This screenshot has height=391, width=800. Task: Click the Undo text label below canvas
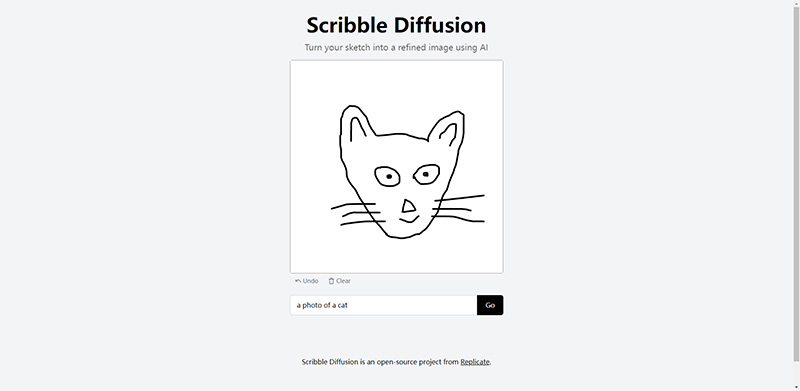pos(310,281)
